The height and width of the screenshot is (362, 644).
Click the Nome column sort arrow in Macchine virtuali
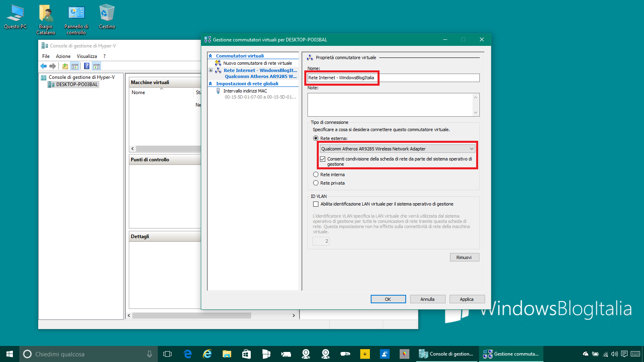[161, 88]
